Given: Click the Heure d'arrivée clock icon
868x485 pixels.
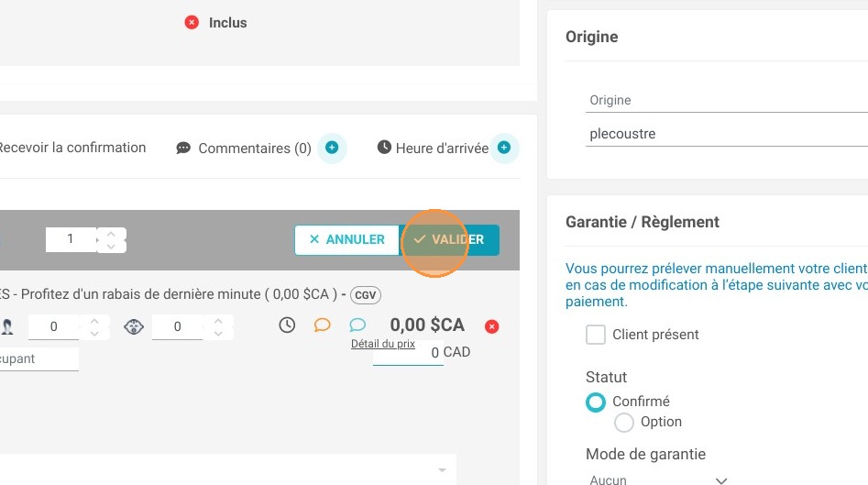Looking at the screenshot, I should coord(384,148).
